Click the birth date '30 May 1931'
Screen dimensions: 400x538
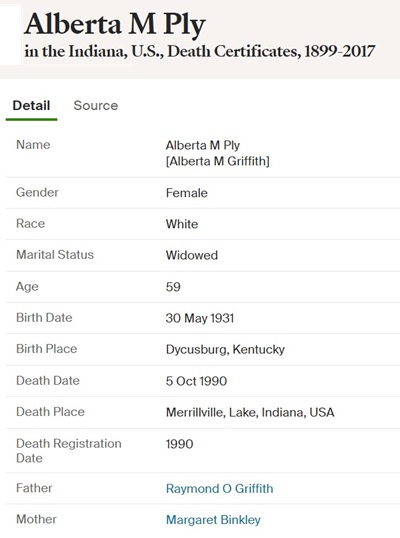click(200, 318)
